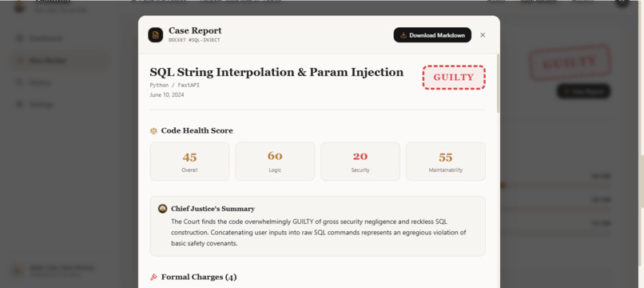Download the report as Markdown

432,35
